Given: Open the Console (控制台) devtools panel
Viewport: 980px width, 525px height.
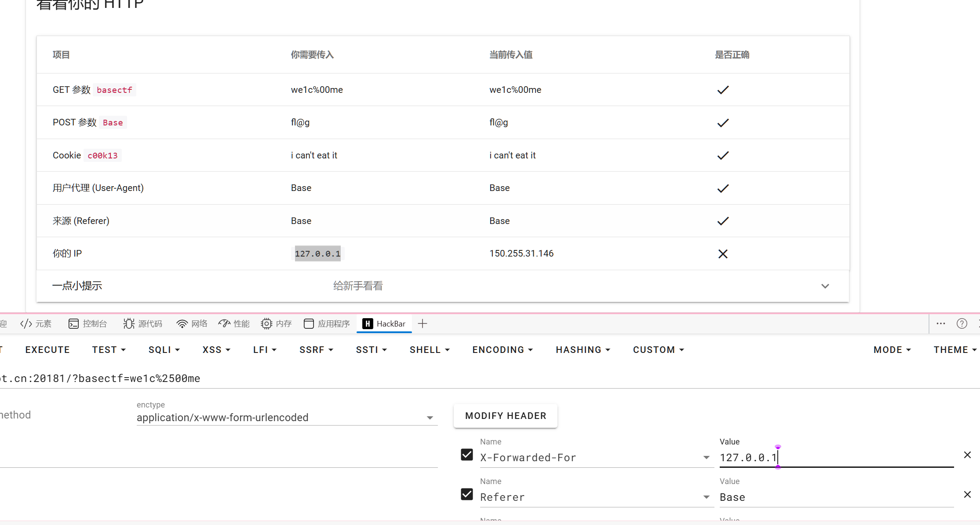Looking at the screenshot, I should point(88,324).
